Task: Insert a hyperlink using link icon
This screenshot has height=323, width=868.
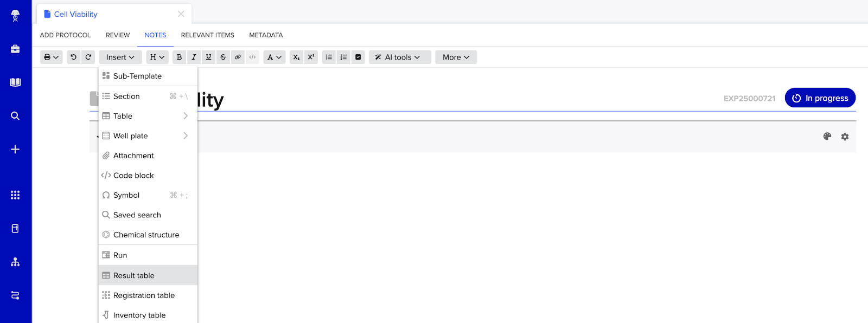Action: tap(238, 57)
